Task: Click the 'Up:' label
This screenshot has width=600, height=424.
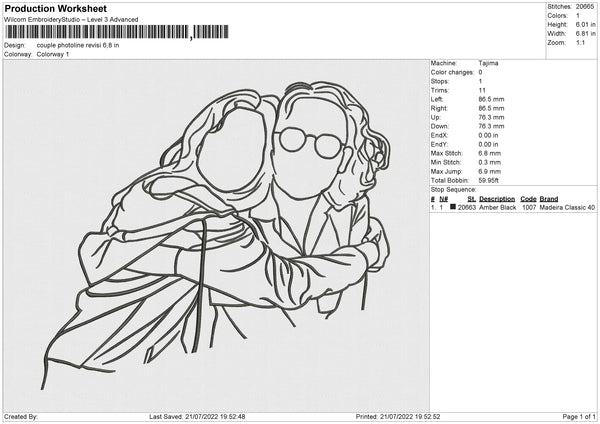Action: click(x=435, y=117)
